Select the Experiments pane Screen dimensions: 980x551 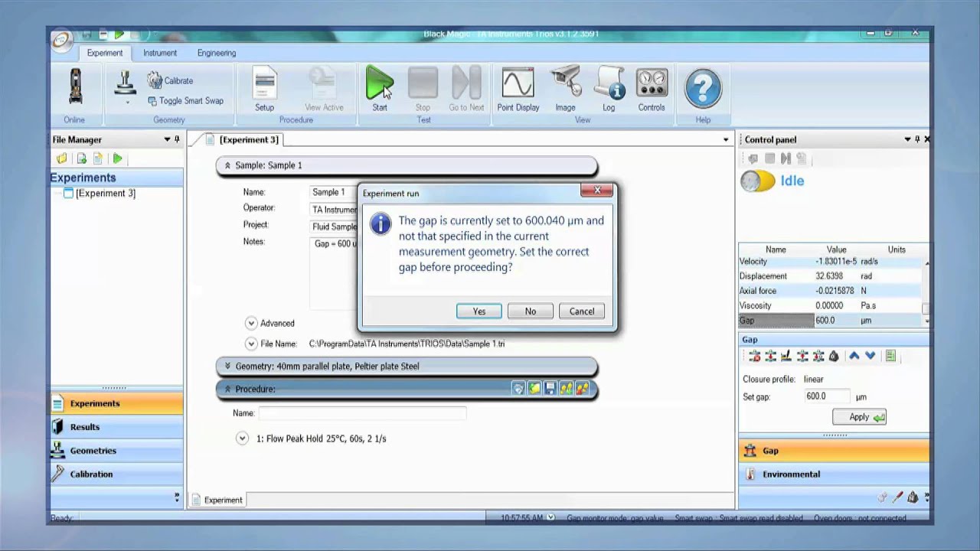pyautogui.click(x=116, y=403)
